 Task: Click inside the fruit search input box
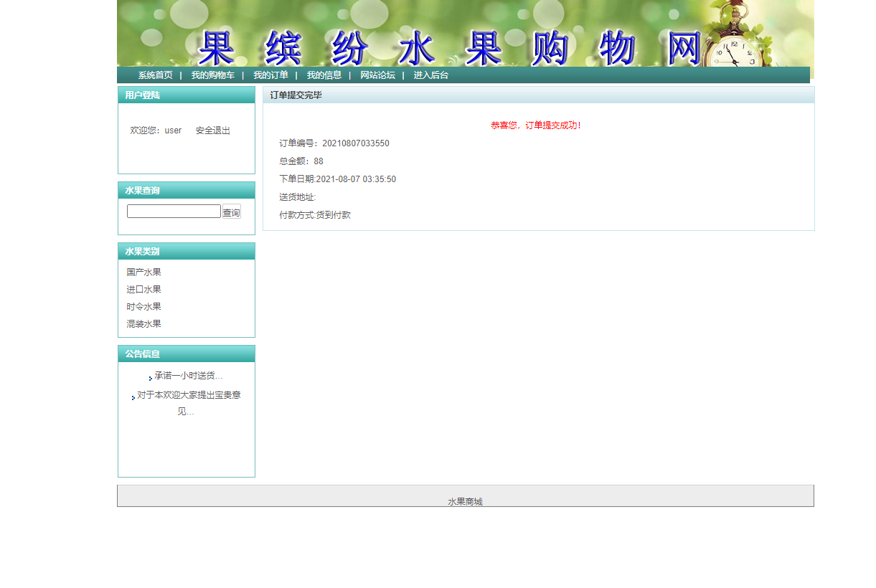(x=173, y=211)
